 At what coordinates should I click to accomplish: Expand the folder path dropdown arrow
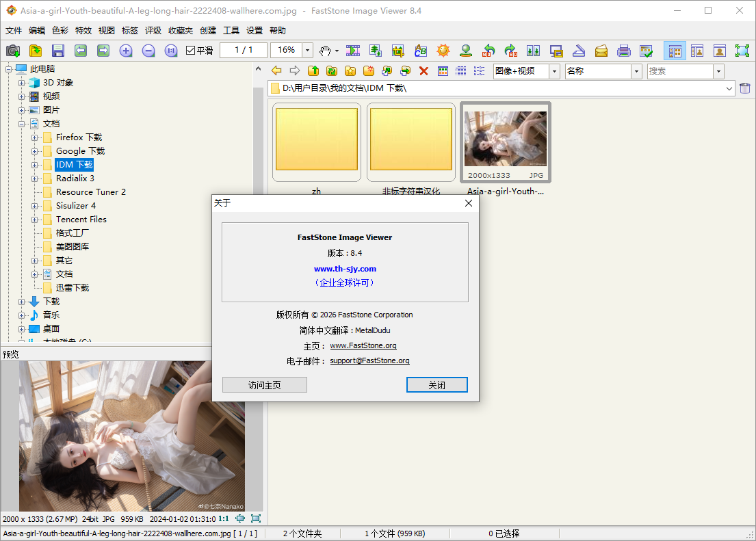(x=729, y=88)
